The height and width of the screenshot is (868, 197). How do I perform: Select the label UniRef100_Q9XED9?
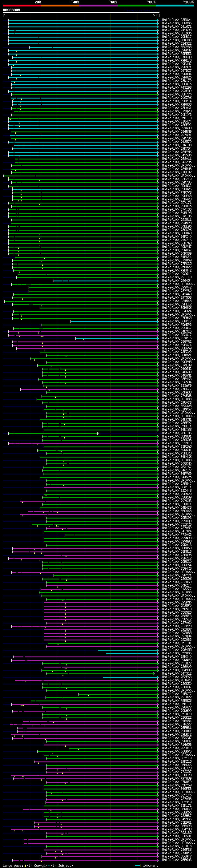pyautogui.click(x=177, y=91)
